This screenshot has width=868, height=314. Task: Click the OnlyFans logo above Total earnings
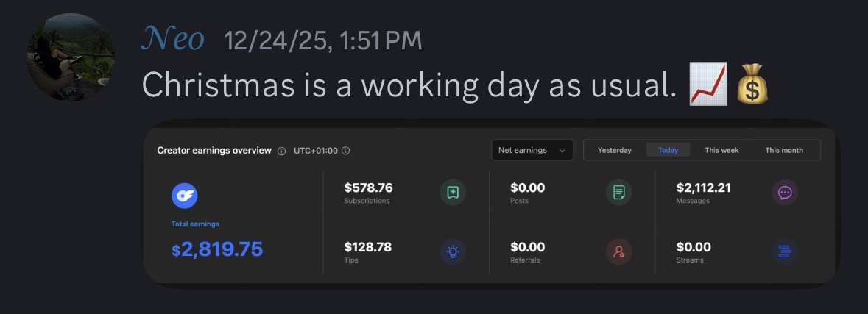[184, 195]
